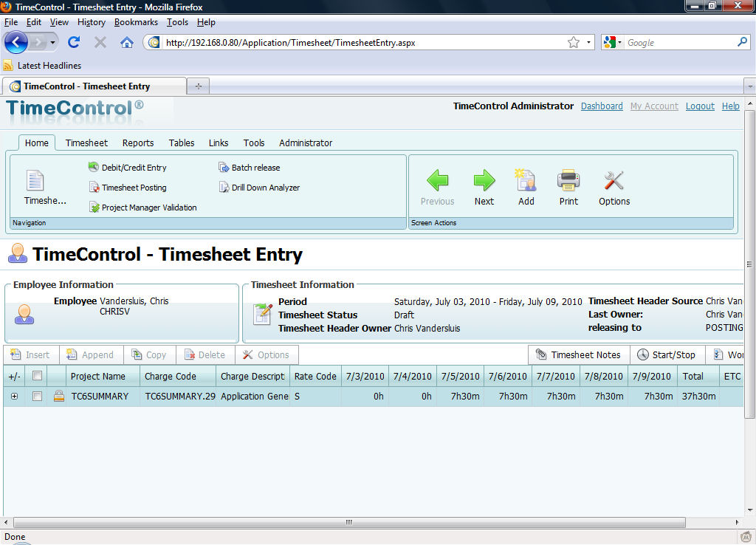Open the TimeControl Help link
This screenshot has width=756, height=545.
click(x=730, y=106)
